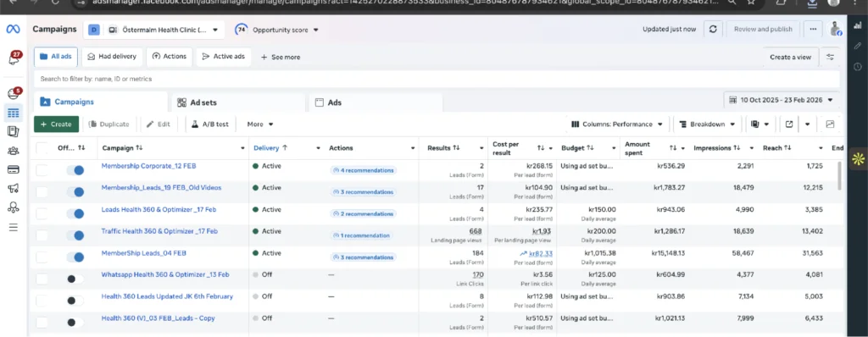Turn on Whatsapp Health 360 & Optimizer campaign
This screenshot has height=337, width=868.
tap(75, 279)
